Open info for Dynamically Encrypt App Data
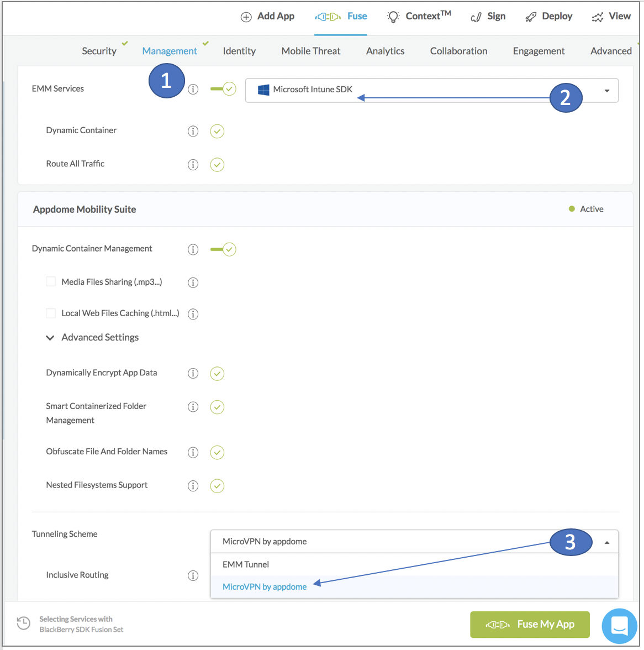The image size is (644, 650). [x=193, y=373]
